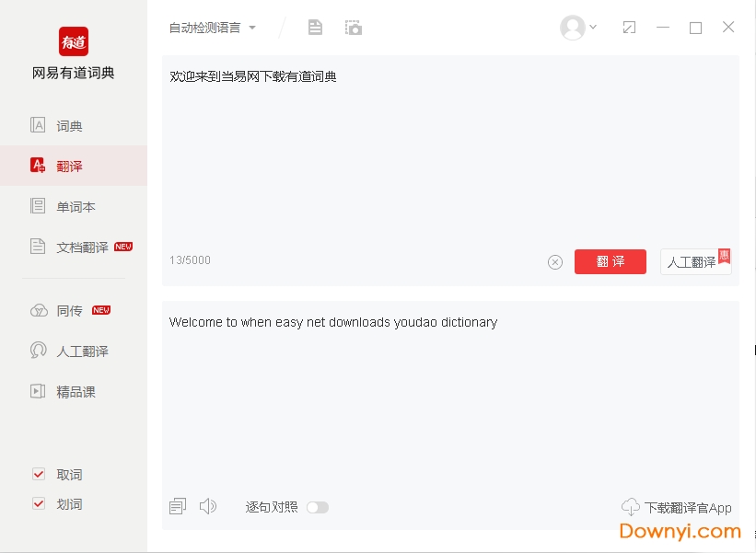Open the 词典 dictionary section

(68, 124)
